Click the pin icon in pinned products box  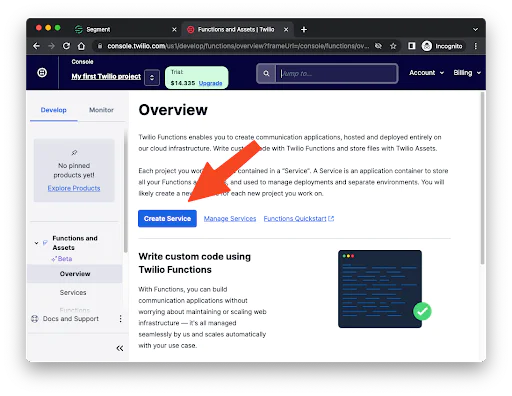[74, 153]
